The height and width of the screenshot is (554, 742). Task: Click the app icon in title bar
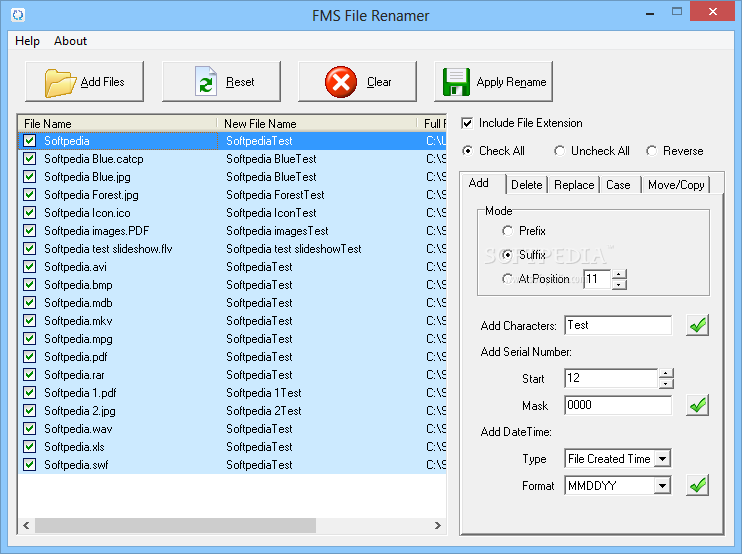pyautogui.click(x=18, y=15)
